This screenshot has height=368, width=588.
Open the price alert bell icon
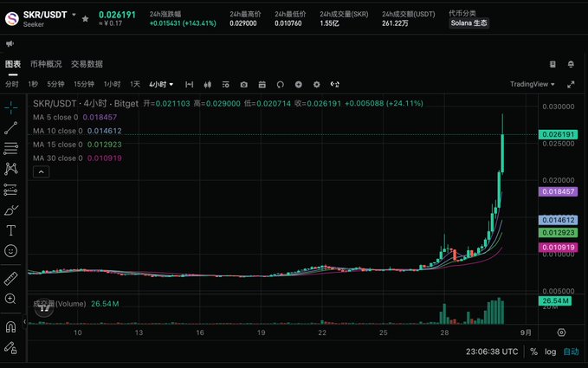(571, 64)
